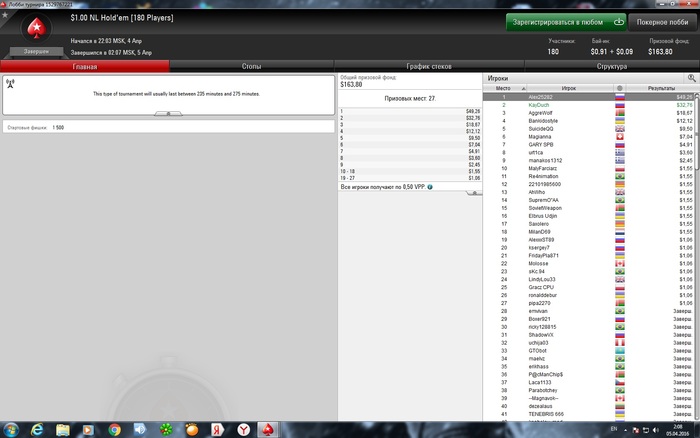Click the players list vertical scrollbar
The height and width of the screenshot is (438, 700).
tap(697, 257)
